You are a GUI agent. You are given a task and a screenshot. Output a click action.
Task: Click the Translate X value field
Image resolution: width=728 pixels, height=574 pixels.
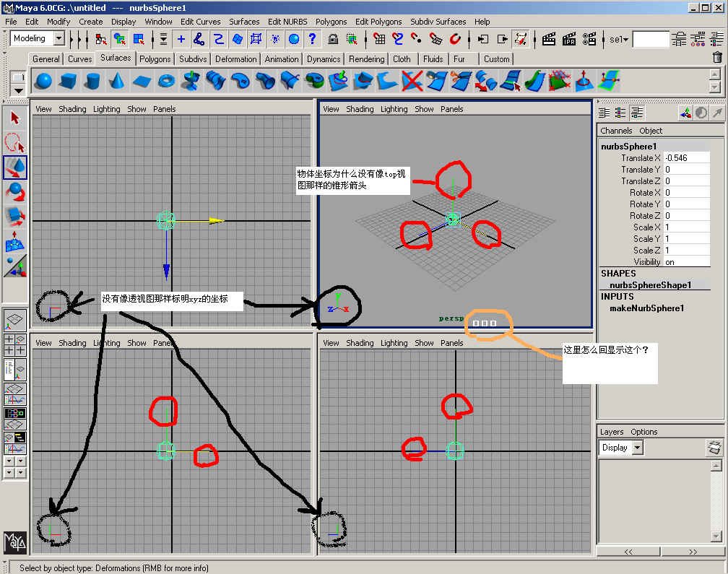pyautogui.click(x=687, y=158)
